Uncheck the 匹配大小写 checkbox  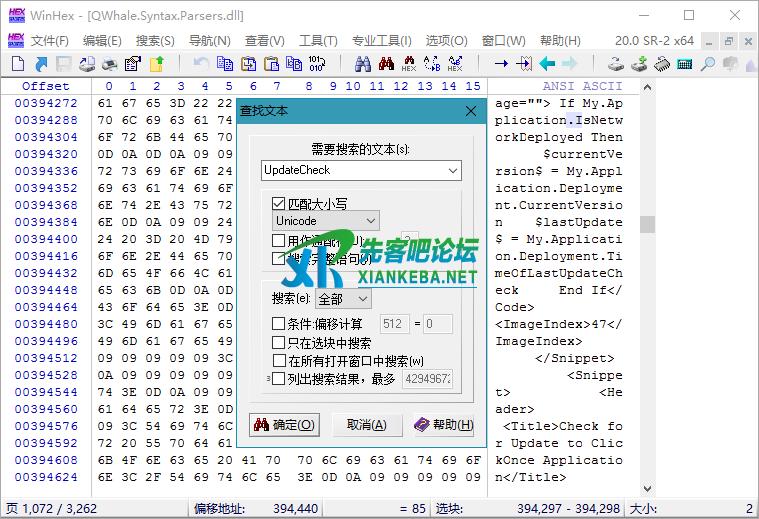point(279,203)
